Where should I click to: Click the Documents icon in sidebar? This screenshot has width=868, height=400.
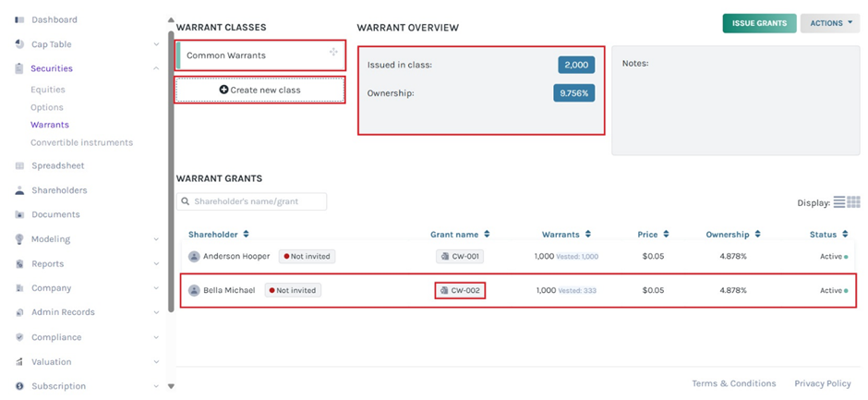pyautogui.click(x=20, y=214)
